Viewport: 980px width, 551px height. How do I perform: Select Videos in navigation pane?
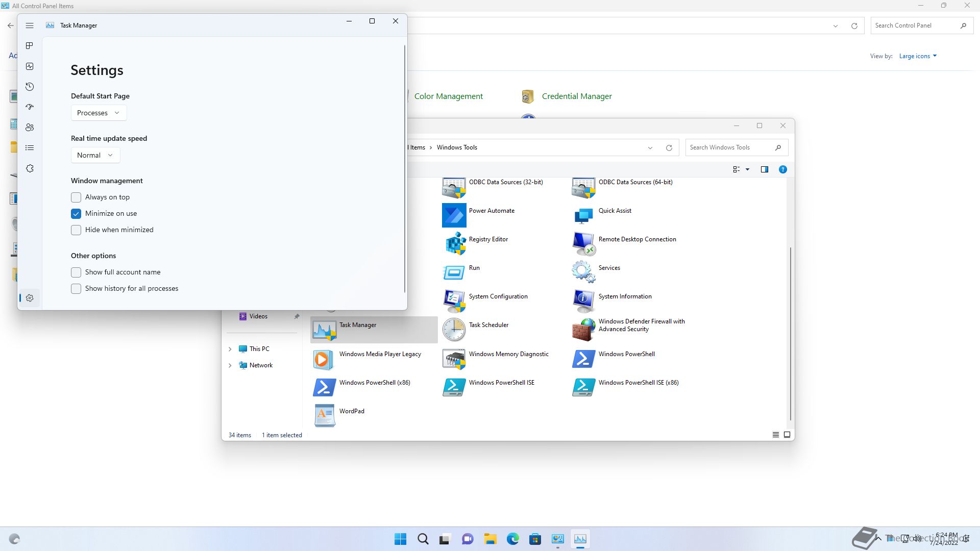[x=259, y=316]
